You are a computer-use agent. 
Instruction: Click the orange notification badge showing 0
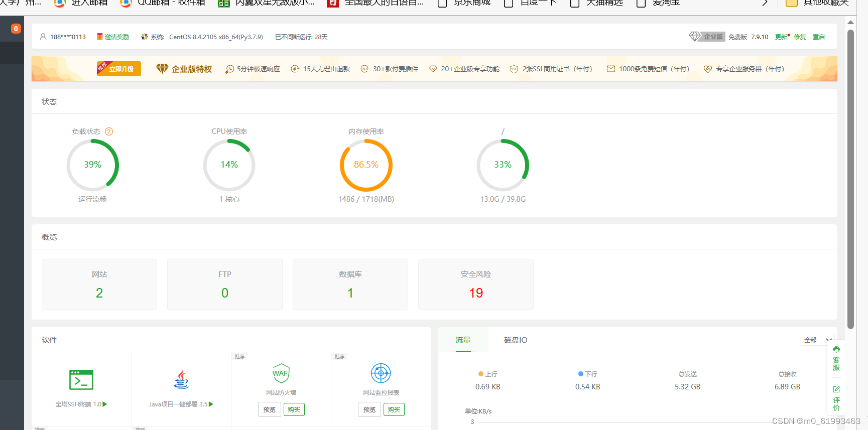click(16, 29)
